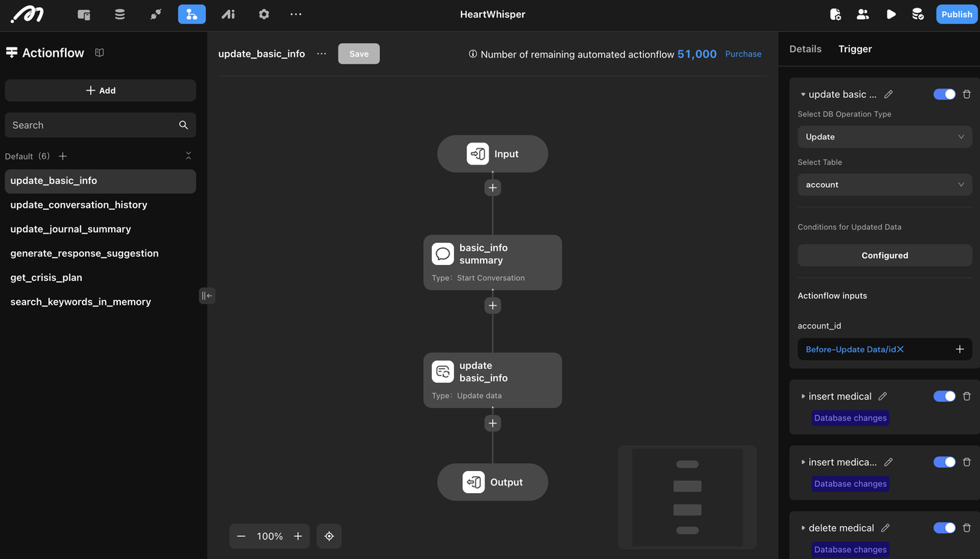Viewport: 980px width, 559px height.
Task: Click the Add actionflow button
Action: click(100, 90)
